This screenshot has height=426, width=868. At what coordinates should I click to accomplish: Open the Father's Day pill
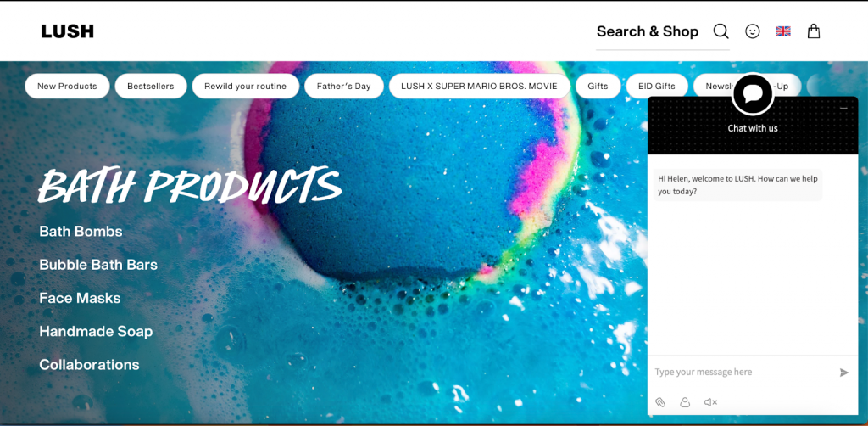point(344,86)
